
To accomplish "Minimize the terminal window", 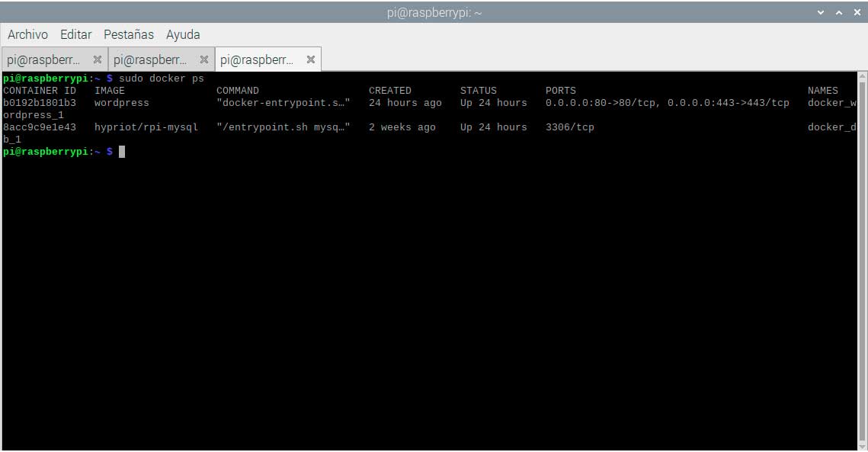I will (821, 12).
